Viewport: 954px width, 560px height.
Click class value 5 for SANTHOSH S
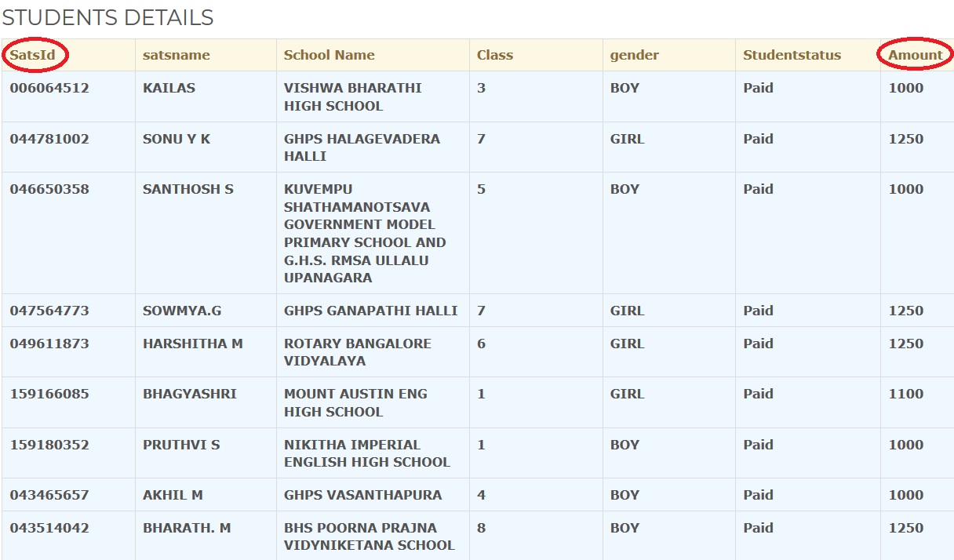(481, 189)
